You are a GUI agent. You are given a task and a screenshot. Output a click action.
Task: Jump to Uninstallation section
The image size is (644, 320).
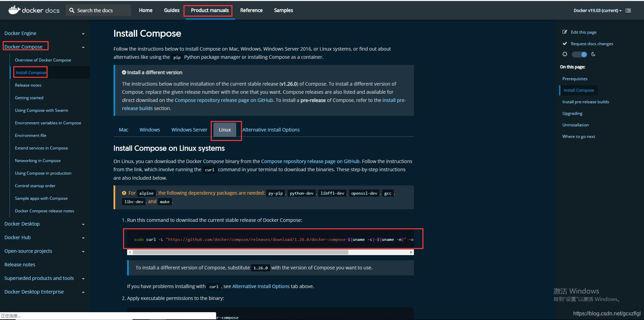click(575, 125)
